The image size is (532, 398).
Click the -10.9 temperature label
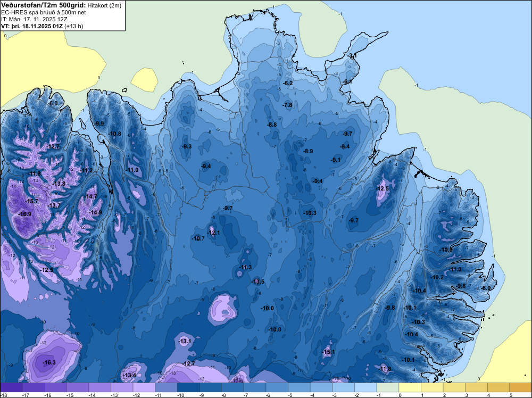446,250
